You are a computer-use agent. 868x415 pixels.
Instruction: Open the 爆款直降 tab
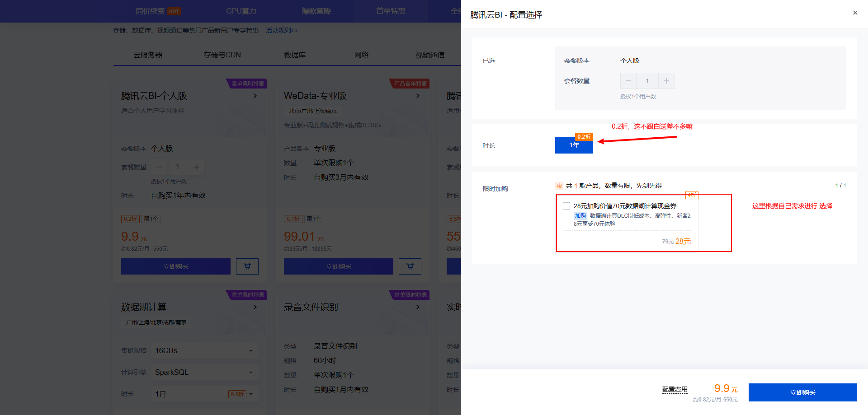(x=316, y=11)
